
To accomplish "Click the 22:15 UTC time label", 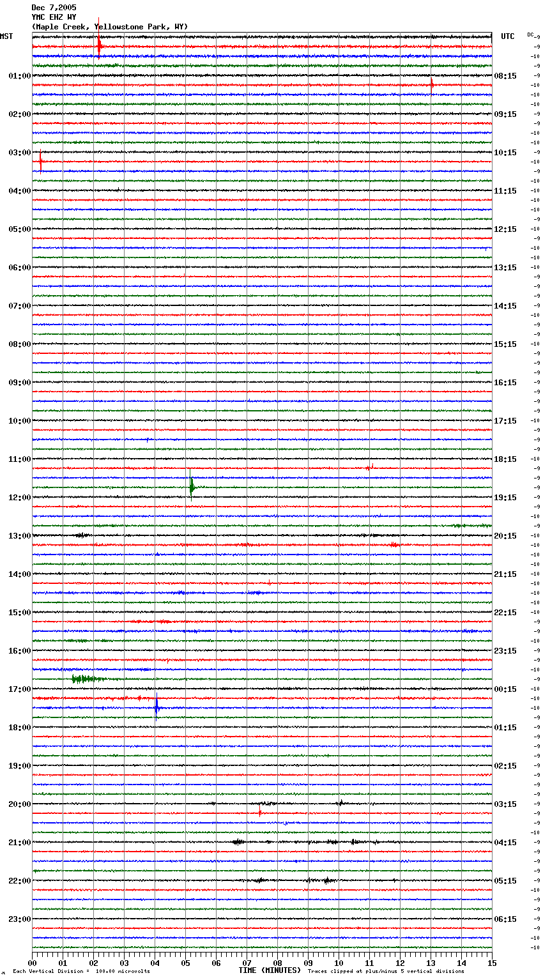I will point(505,613).
